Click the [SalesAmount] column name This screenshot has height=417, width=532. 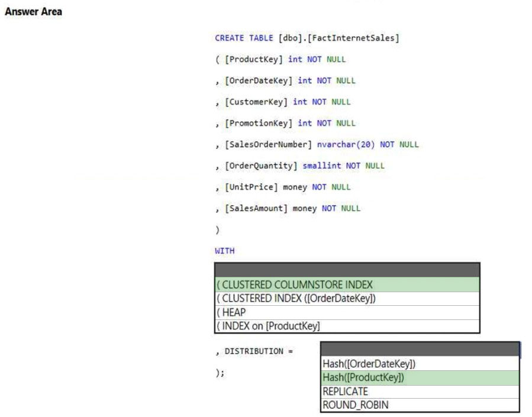pyautogui.click(x=256, y=208)
